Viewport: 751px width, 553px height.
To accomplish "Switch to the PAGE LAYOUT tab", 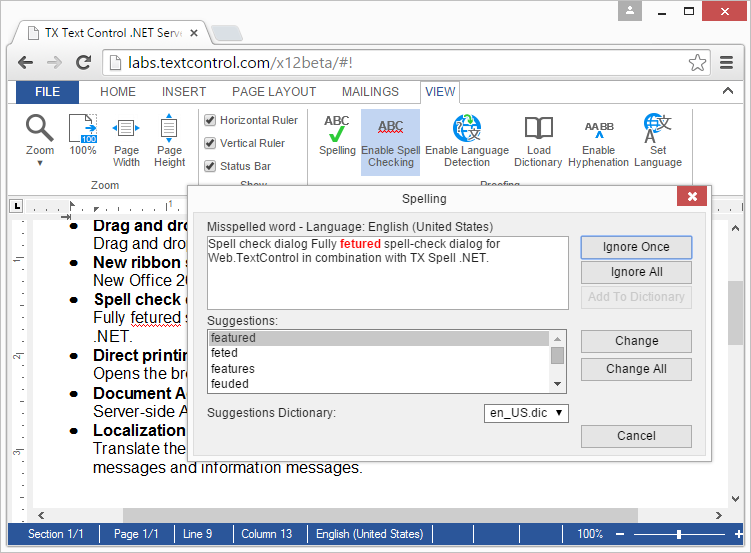I will coord(274,92).
